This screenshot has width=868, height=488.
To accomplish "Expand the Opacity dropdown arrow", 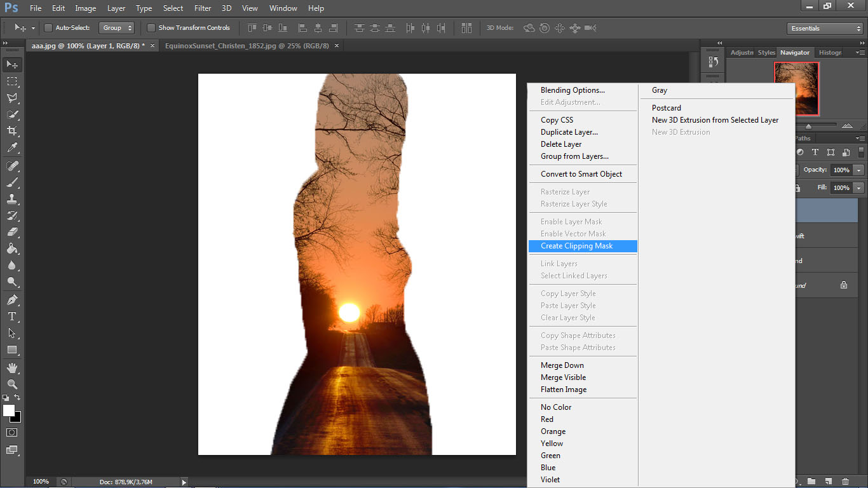I will pyautogui.click(x=859, y=170).
